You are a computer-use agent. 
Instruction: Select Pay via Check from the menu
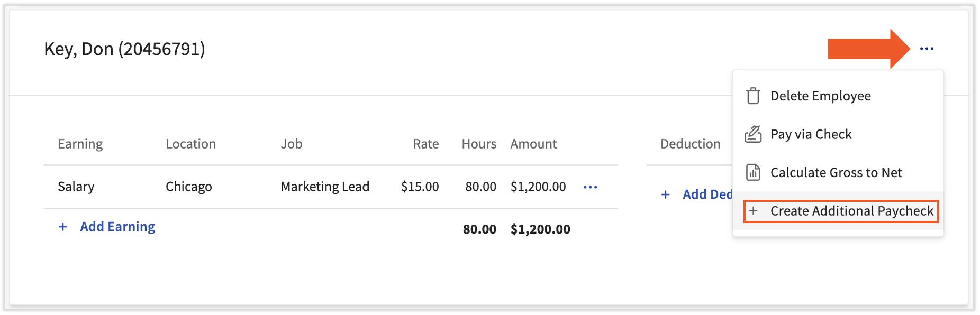click(811, 134)
